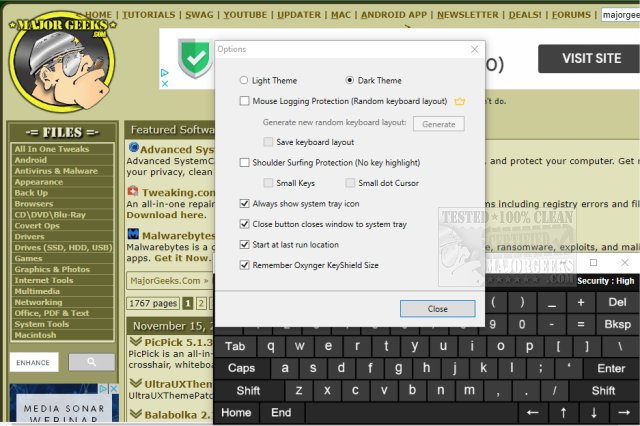Click the right arrow key on virtual keyboard
640x426 pixels.
coord(624,413)
